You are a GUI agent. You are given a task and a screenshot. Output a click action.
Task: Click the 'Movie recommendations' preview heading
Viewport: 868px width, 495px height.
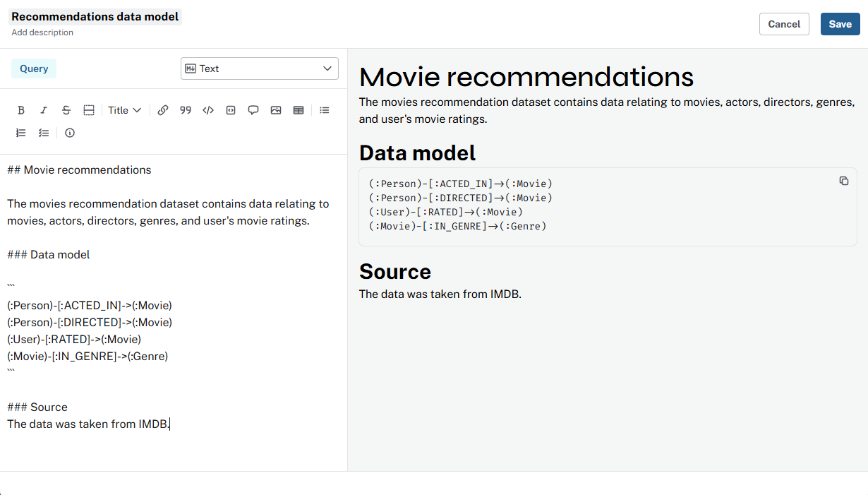click(x=526, y=76)
